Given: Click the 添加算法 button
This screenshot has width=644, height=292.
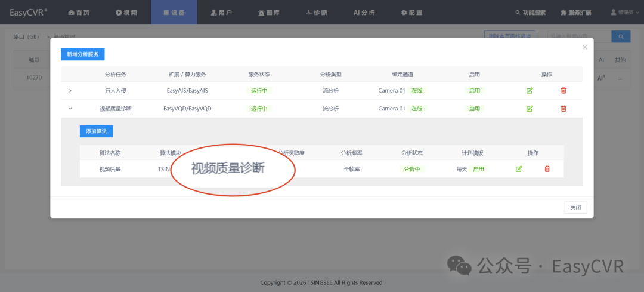Looking at the screenshot, I should 96,131.
